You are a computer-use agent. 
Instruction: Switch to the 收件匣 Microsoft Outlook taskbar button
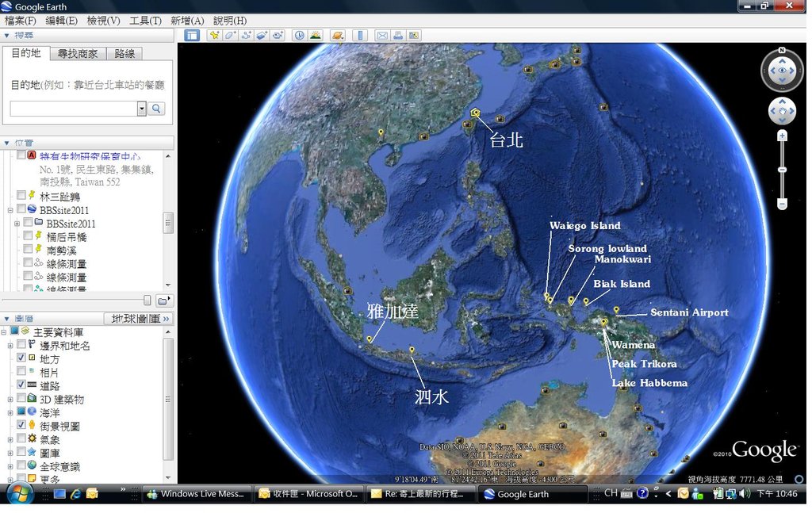click(308, 494)
